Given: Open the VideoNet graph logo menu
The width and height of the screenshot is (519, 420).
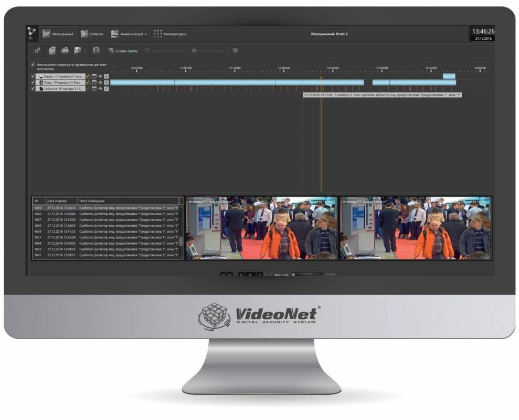Looking at the screenshot, I should coord(31,33).
